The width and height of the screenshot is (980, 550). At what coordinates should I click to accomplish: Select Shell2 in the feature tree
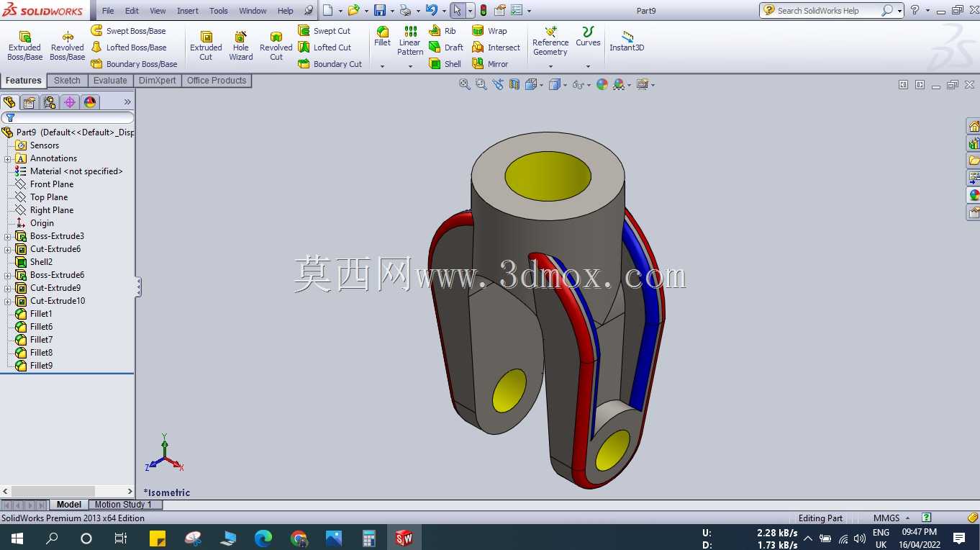pyautogui.click(x=41, y=262)
